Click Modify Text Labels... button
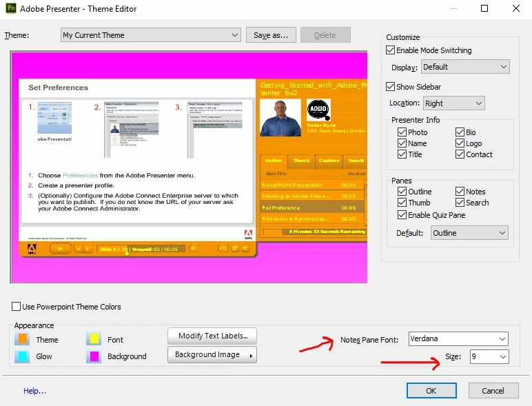The height and width of the screenshot is (406, 532). 212,336
